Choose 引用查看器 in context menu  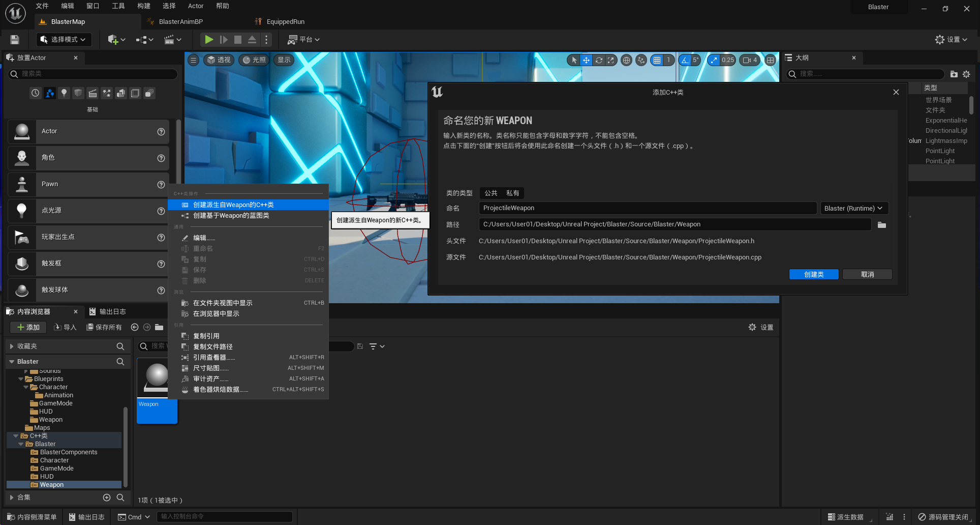[248, 358]
